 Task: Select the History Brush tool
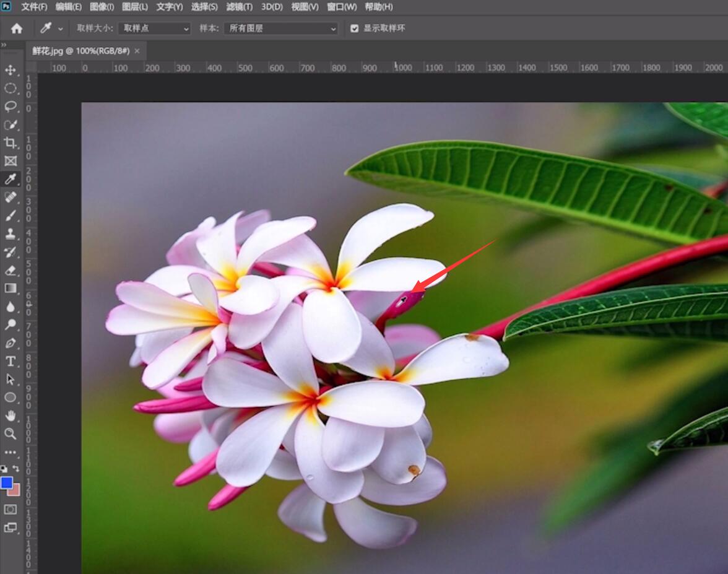click(x=10, y=251)
